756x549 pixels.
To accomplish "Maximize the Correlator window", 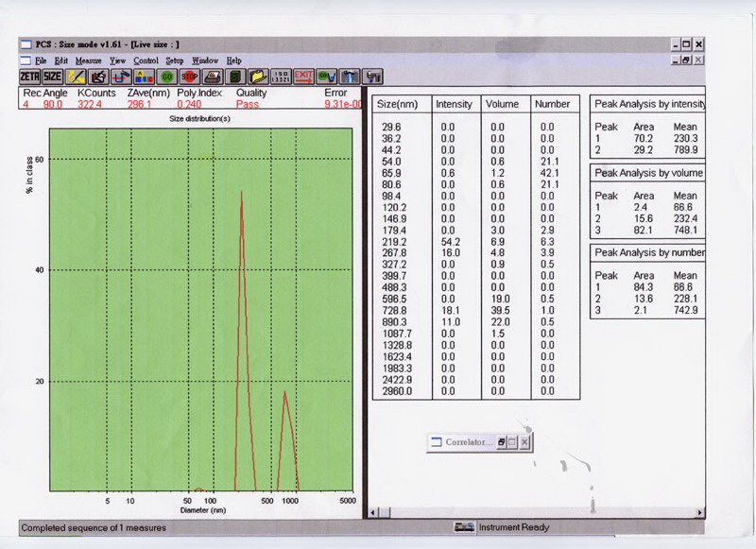I will pos(513,441).
